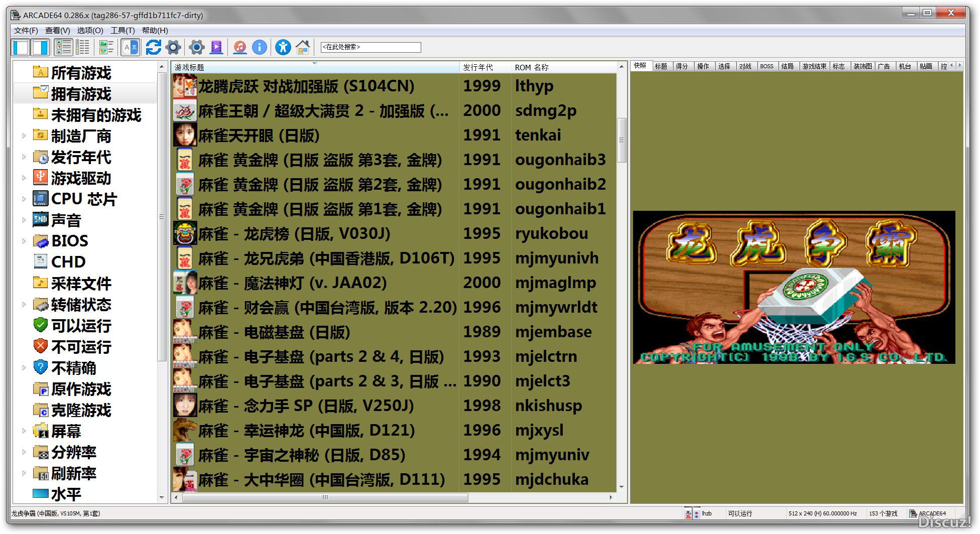The image size is (980, 534).
Task: Click the house home toolbar icon
Action: pos(303,48)
